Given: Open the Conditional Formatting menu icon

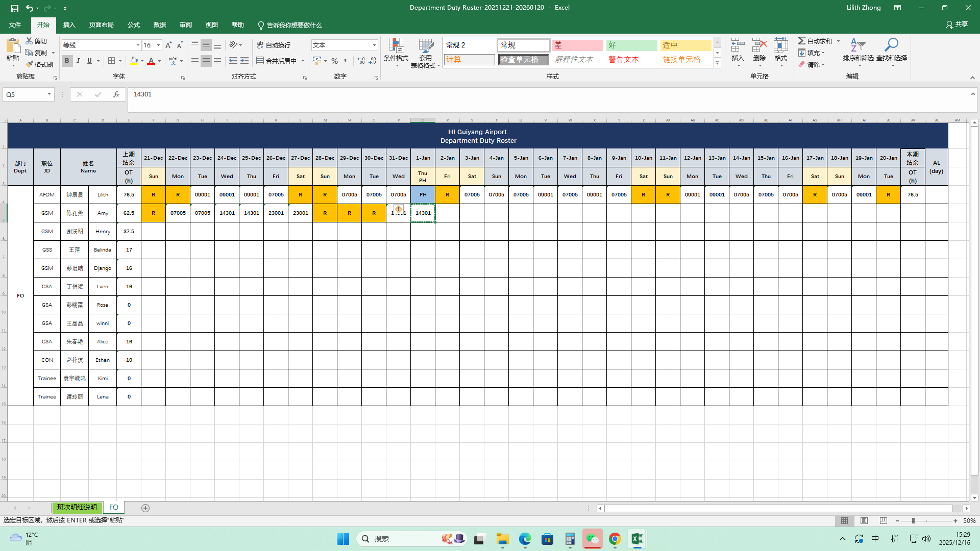Looking at the screenshot, I should 396,46.
